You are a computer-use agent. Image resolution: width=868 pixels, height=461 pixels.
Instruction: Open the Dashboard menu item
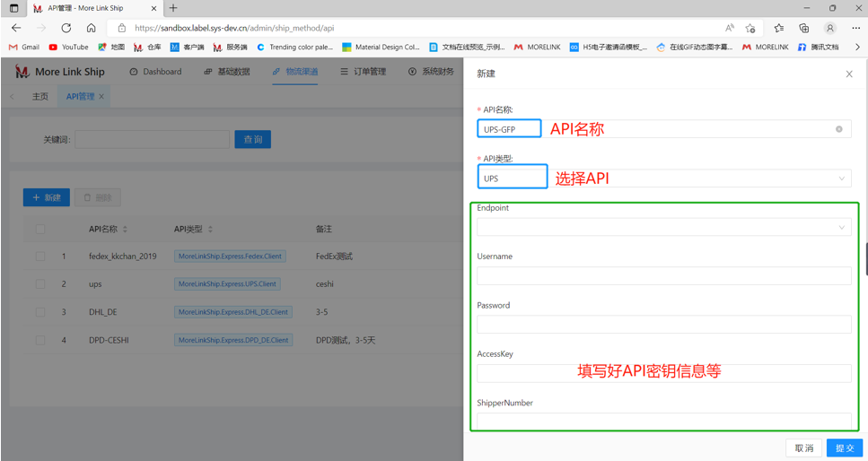point(155,72)
